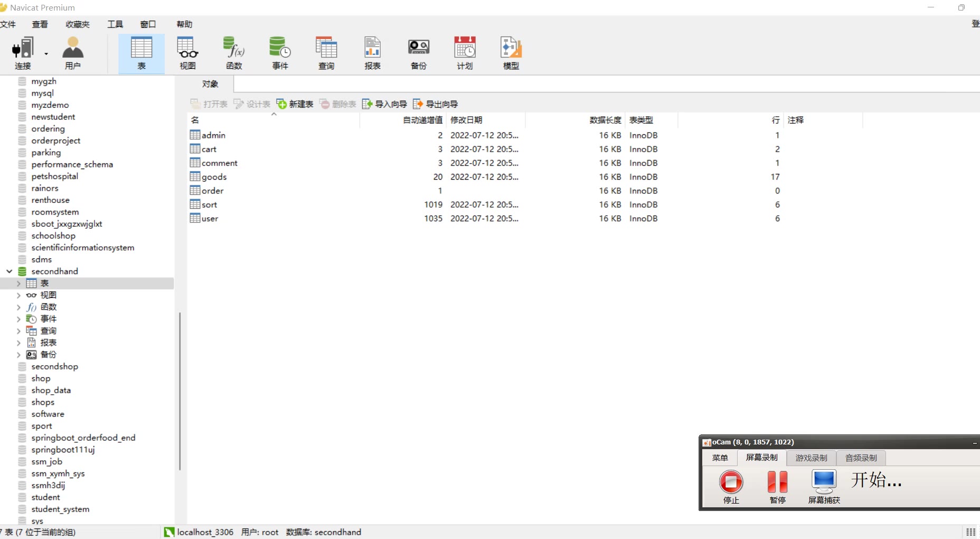This screenshot has width=980, height=539.
Task: Open the Query toolbar icon
Action: [x=326, y=53]
